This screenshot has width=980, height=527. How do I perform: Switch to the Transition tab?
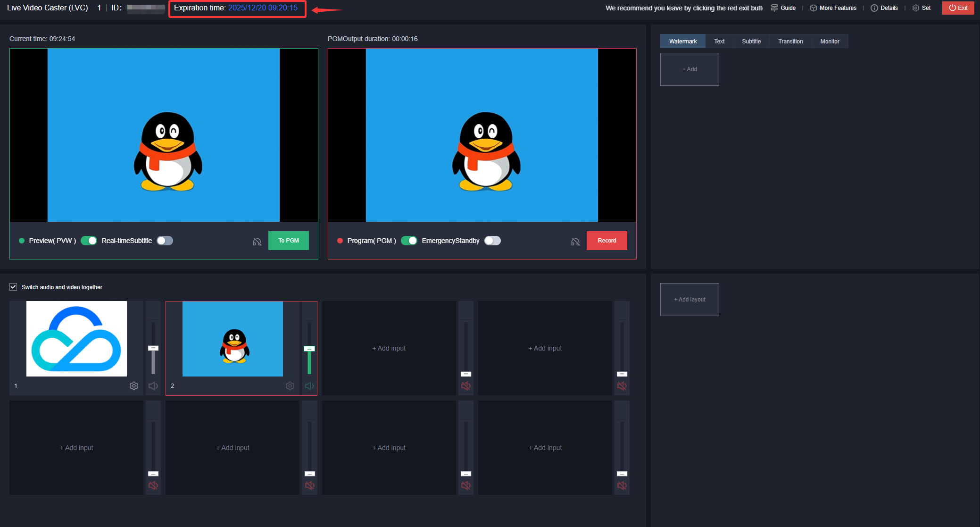pos(790,42)
